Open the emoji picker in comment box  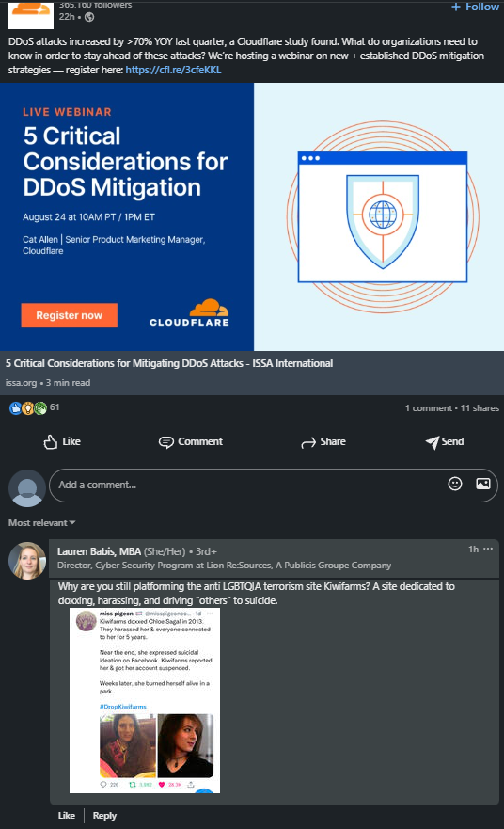tap(455, 484)
